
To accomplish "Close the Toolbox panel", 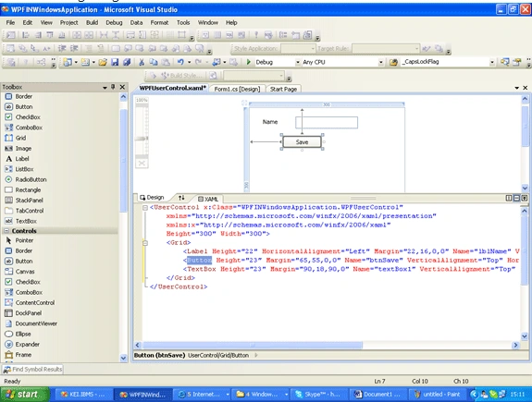I will tap(122, 87).
